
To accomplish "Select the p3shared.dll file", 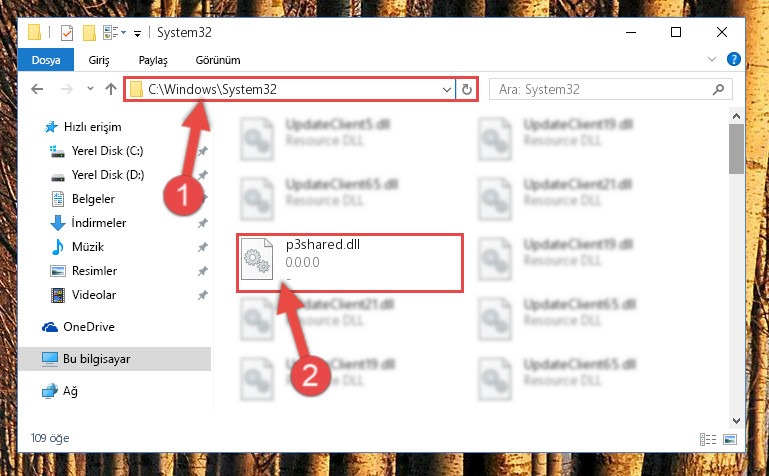I will click(350, 263).
